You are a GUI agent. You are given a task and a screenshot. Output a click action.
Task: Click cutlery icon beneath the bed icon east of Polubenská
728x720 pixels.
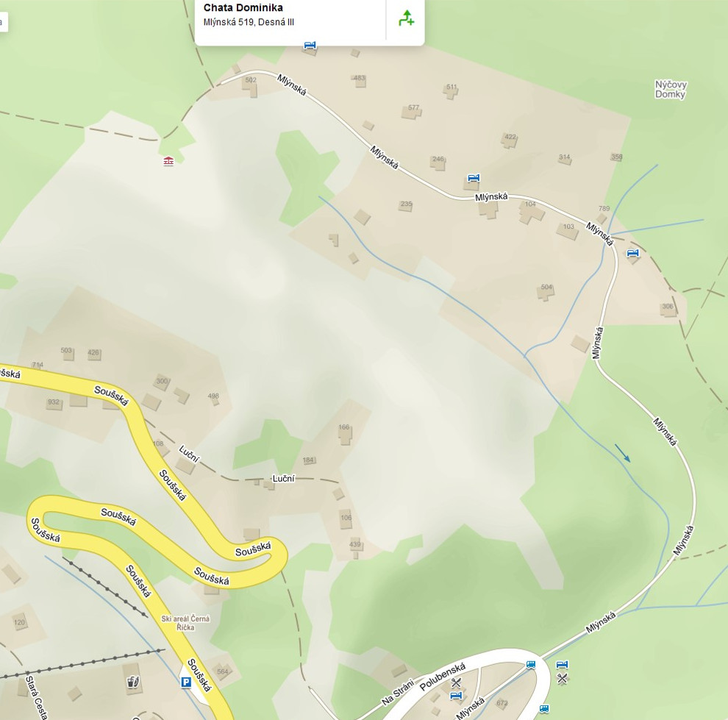(563, 679)
